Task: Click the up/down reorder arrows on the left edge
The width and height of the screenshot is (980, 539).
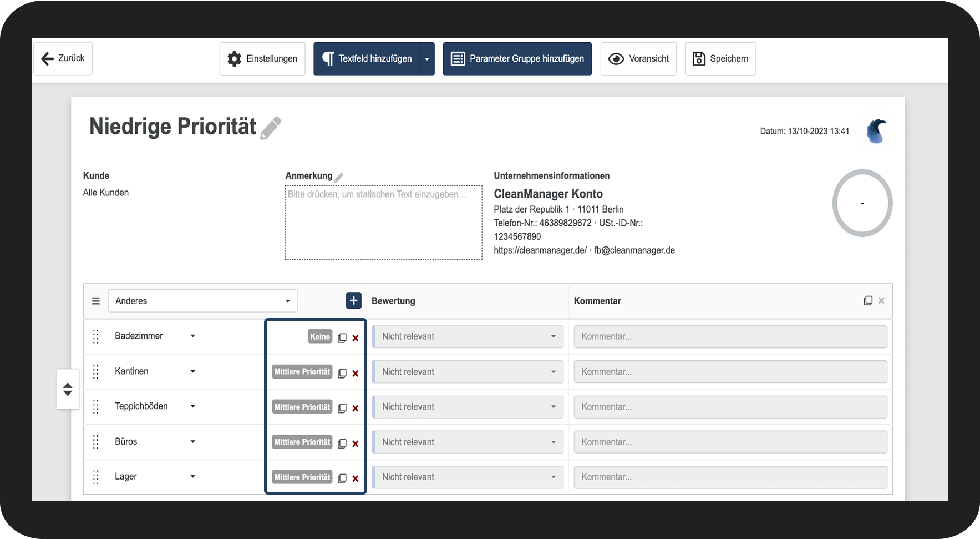Action: coord(68,389)
